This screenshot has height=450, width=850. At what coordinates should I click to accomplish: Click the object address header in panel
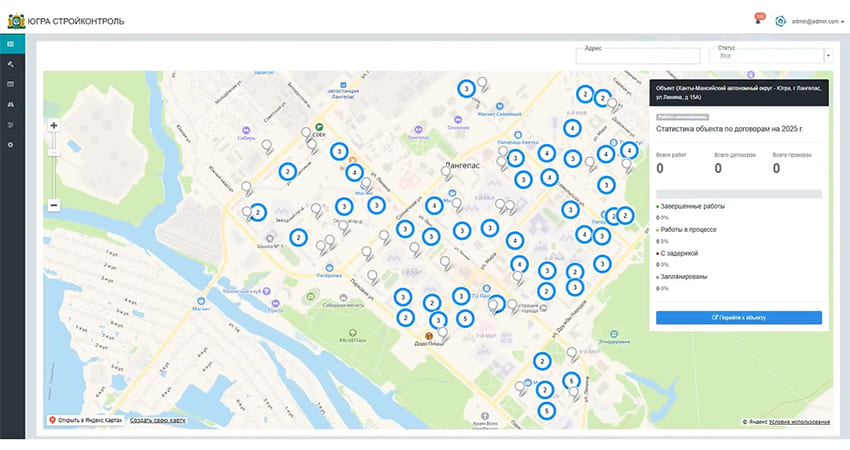pos(739,93)
